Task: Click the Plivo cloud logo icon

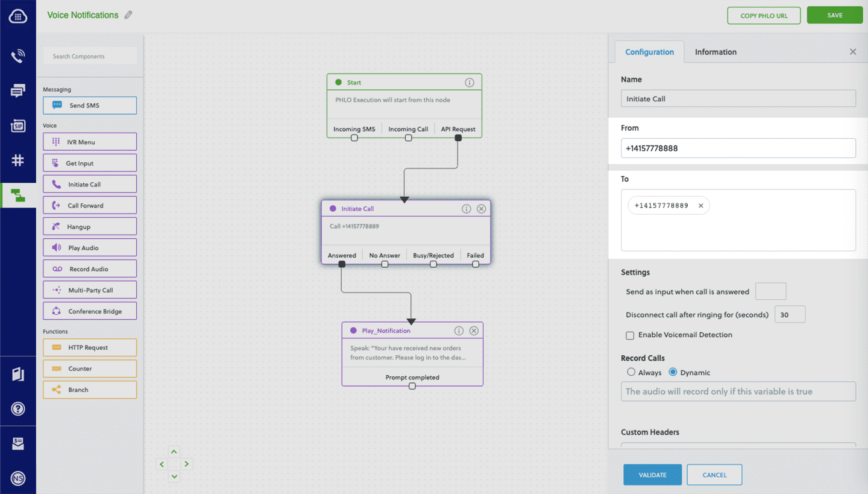Action: (x=18, y=16)
